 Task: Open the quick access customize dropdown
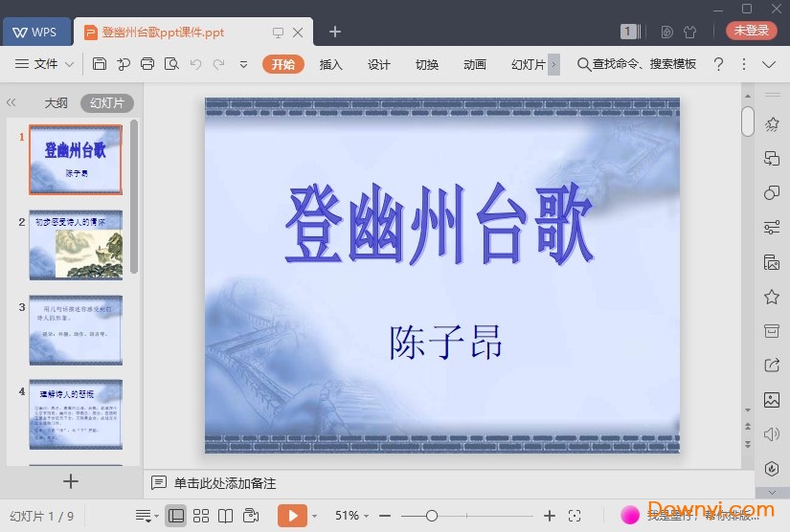pyautogui.click(x=243, y=64)
